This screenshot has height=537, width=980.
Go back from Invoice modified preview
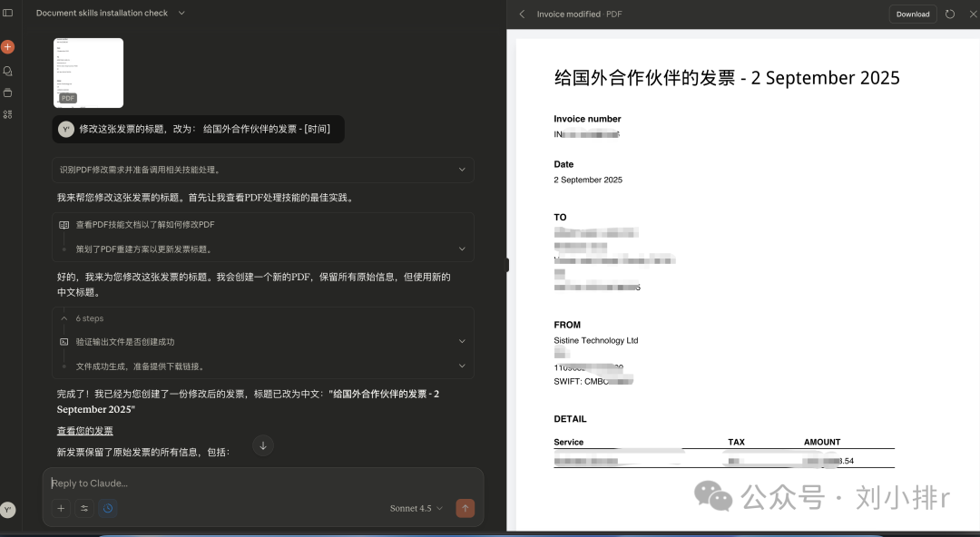pos(522,14)
